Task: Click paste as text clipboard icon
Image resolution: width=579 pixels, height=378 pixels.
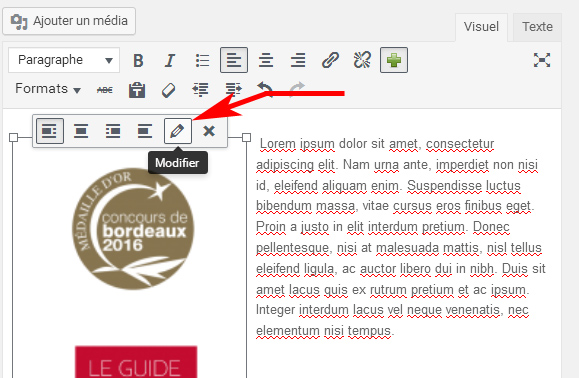Action: click(137, 90)
